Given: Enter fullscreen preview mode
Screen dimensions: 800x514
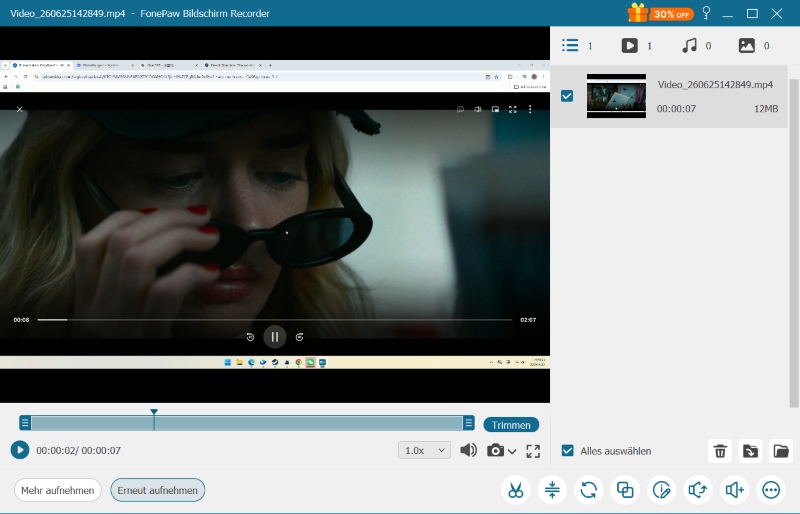Looking at the screenshot, I should click(x=533, y=451).
